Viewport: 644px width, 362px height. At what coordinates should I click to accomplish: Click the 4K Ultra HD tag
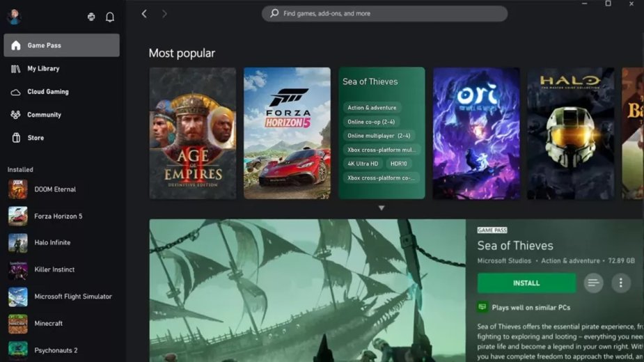pyautogui.click(x=363, y=164)
